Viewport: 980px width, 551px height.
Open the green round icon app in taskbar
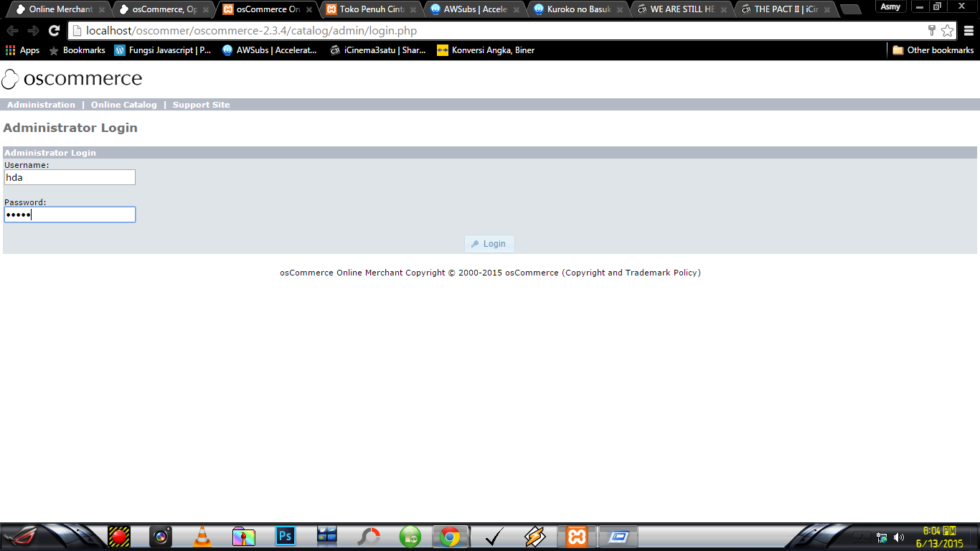pyautogui.click(x=410, y=537)
